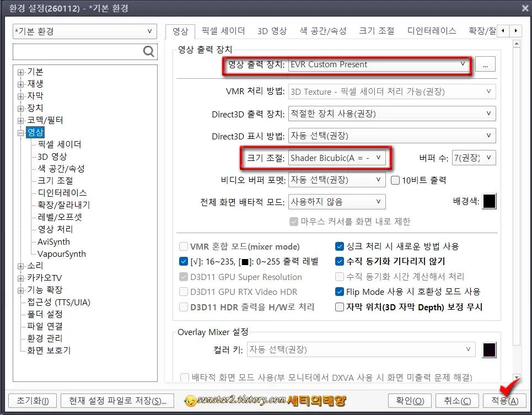Click the "..." button beside EVR Custom Present
Screen dimensions: 532x415
(485, 64)
